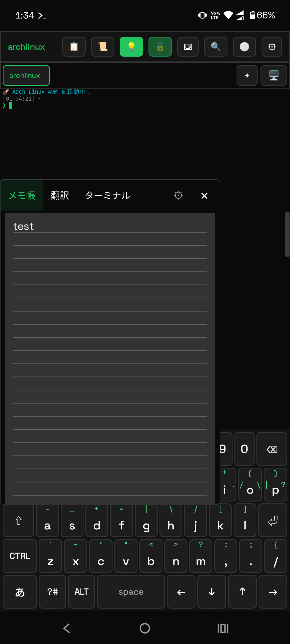
Task: Toggle the green lightbulb button
Action: [131, 47]
